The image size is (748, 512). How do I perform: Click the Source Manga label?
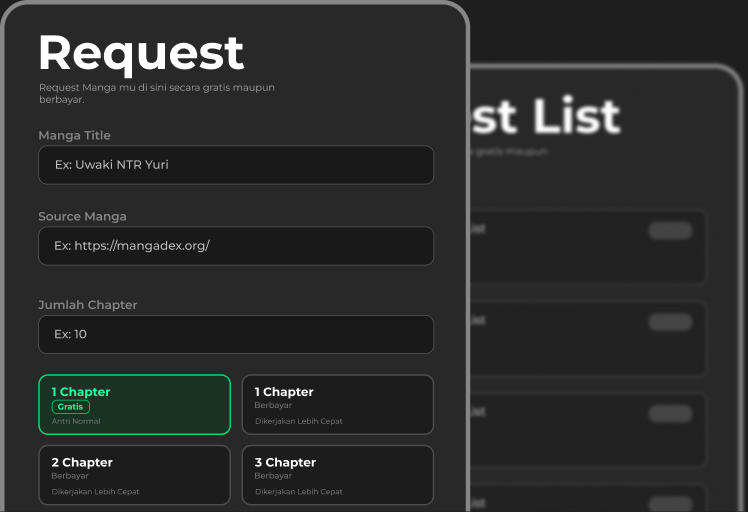[83, 217]
